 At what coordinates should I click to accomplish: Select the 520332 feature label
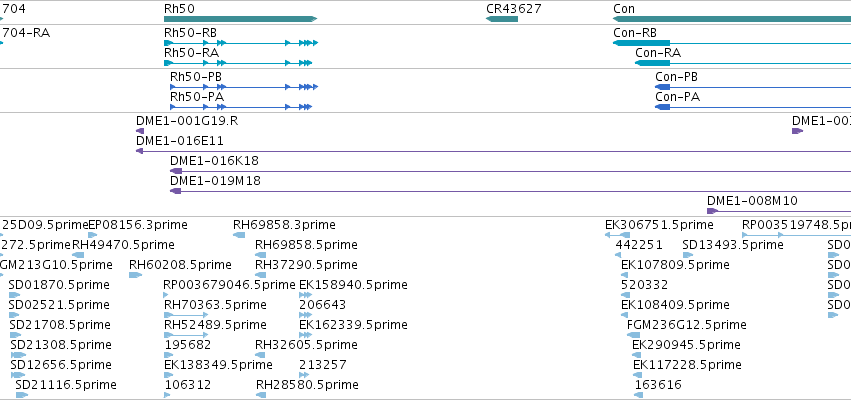click(644, 285)
